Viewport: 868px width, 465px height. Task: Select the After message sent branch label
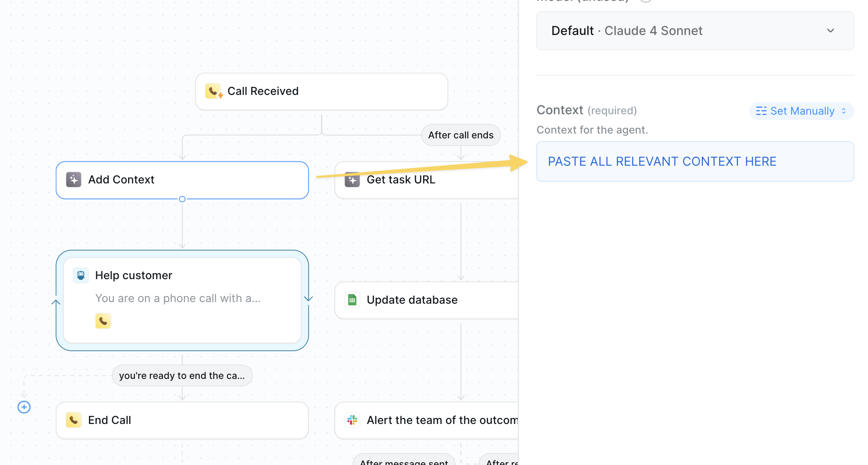[x=404, y=462]
